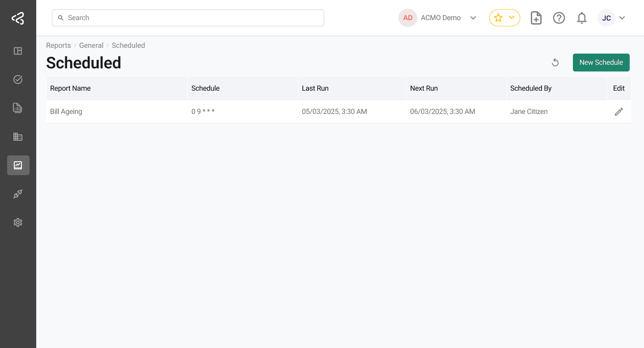Open the help question mark icon
This screenshot has height=348, width=644.
tap(559, 18)
